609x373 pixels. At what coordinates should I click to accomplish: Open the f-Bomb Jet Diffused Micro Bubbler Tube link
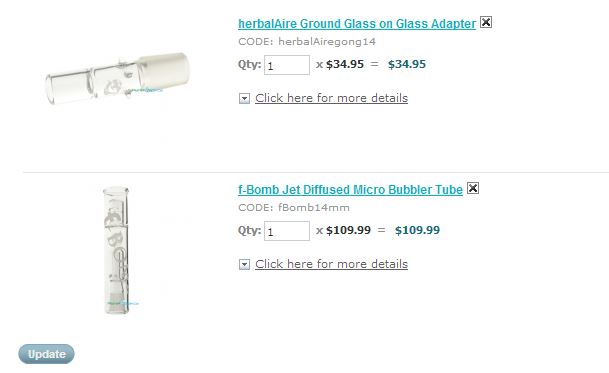350,190
